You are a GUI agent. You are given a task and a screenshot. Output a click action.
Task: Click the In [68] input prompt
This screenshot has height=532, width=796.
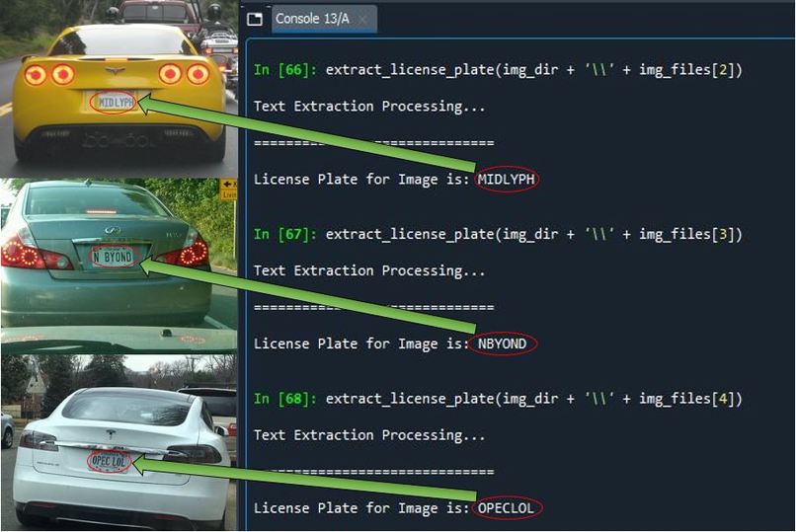284,399
